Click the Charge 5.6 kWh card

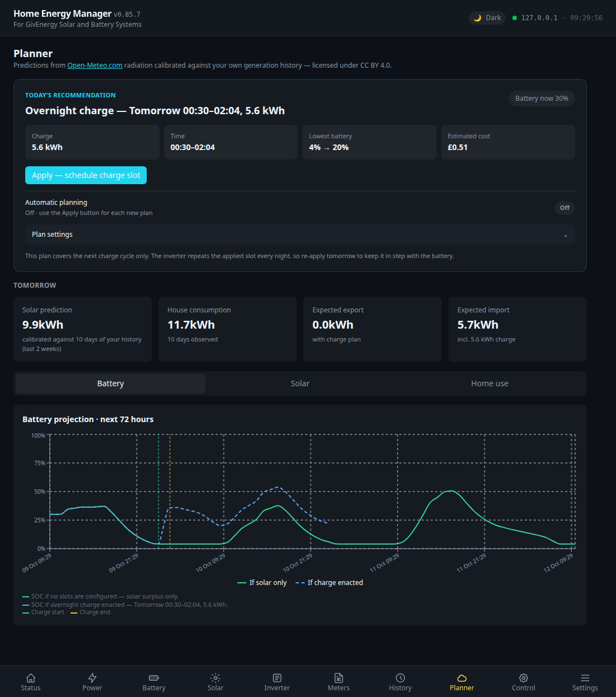pos(92,142)
